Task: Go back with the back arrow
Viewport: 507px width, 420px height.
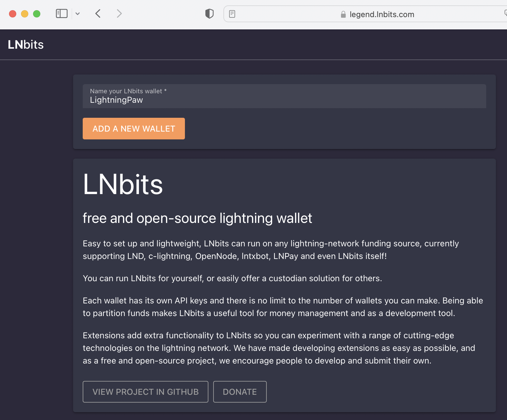Action: (98, 14)
